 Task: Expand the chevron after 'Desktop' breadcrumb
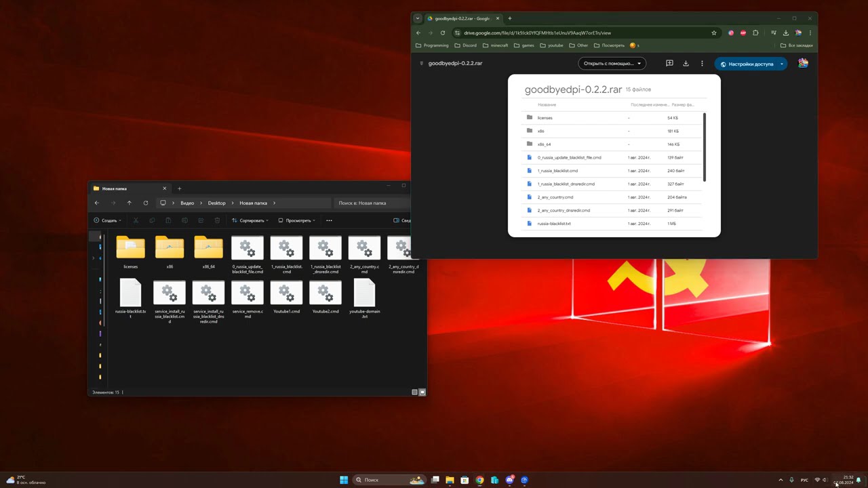tap(233, 203)
